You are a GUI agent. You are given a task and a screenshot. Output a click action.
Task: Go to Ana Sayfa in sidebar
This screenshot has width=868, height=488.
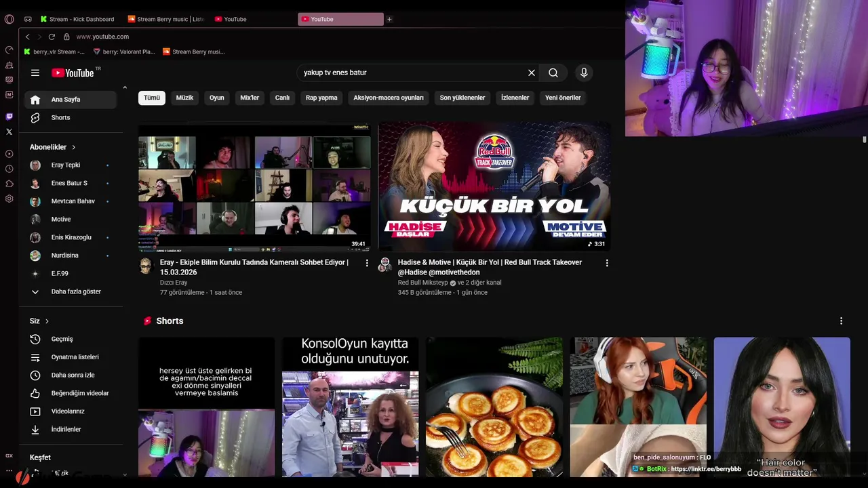(71, 100)
